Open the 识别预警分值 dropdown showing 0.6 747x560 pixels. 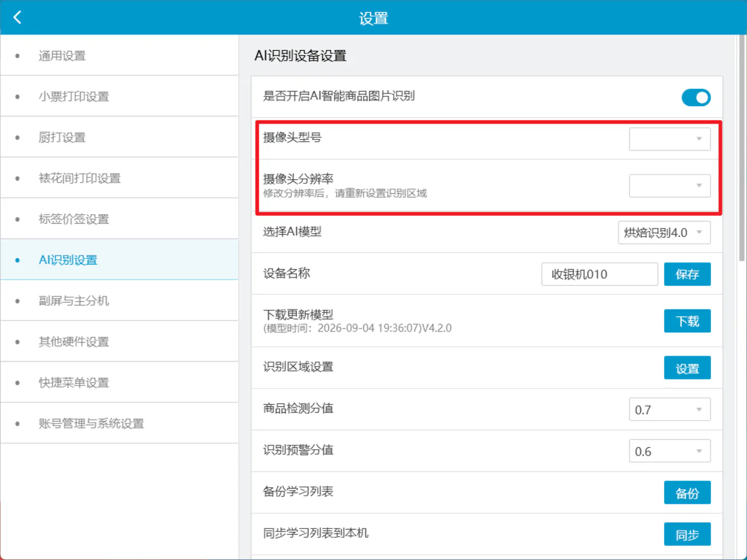(669, 451)
